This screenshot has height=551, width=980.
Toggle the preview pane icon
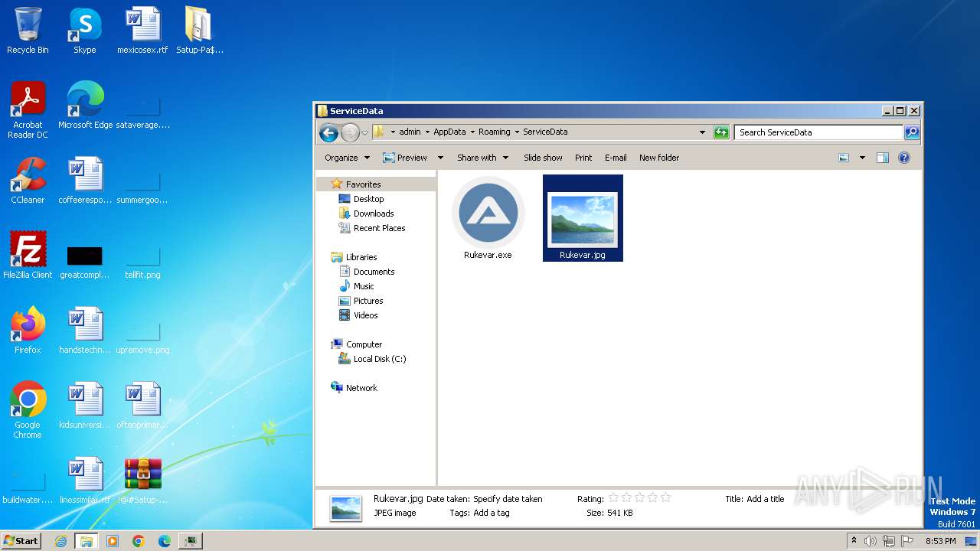(883, 158)
